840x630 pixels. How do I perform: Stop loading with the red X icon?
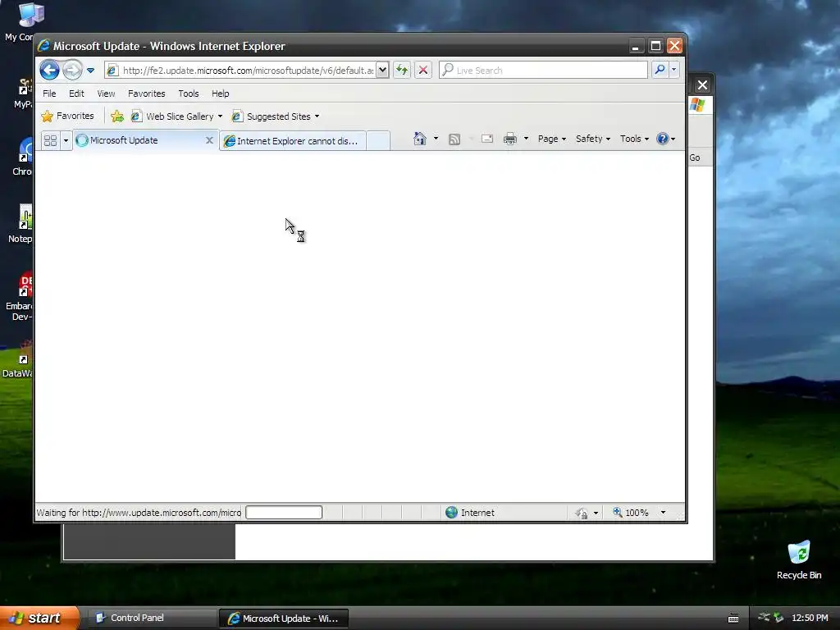(423, 71)
